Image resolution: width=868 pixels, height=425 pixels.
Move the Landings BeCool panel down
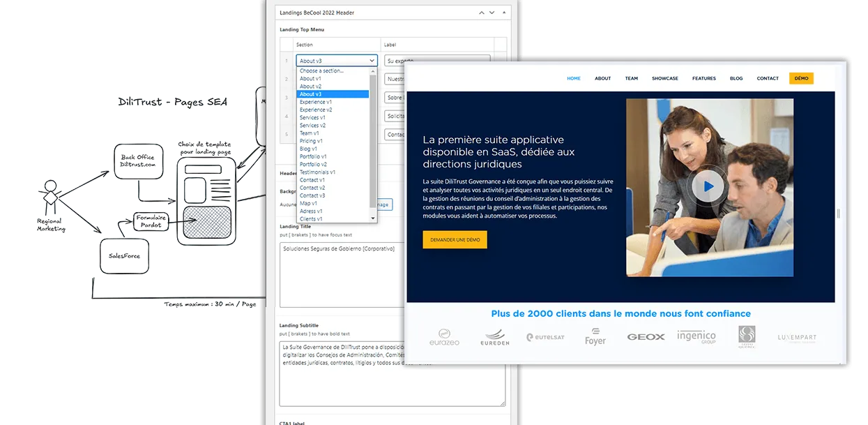[x=493, y=13]
